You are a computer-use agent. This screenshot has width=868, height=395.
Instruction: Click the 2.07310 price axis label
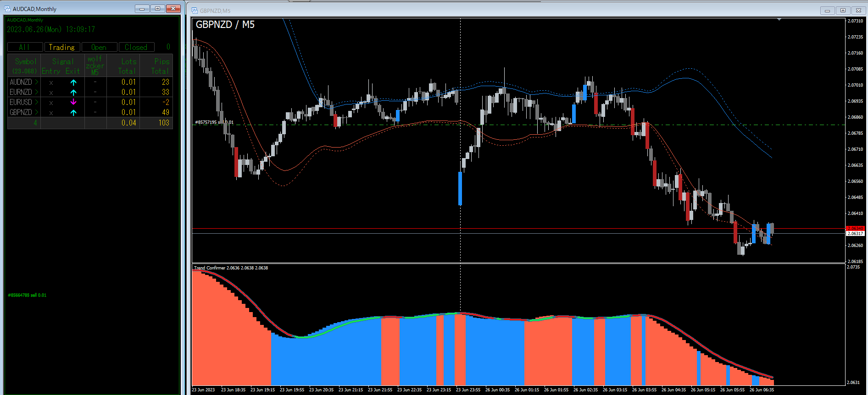855,21
